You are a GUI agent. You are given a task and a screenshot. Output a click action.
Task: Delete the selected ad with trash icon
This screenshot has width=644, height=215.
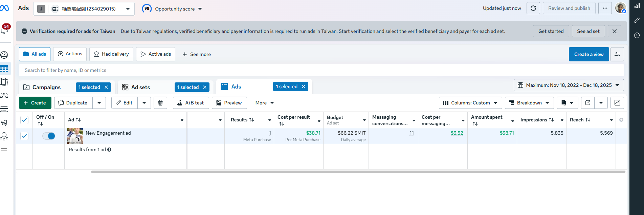(x=160, y=103)
